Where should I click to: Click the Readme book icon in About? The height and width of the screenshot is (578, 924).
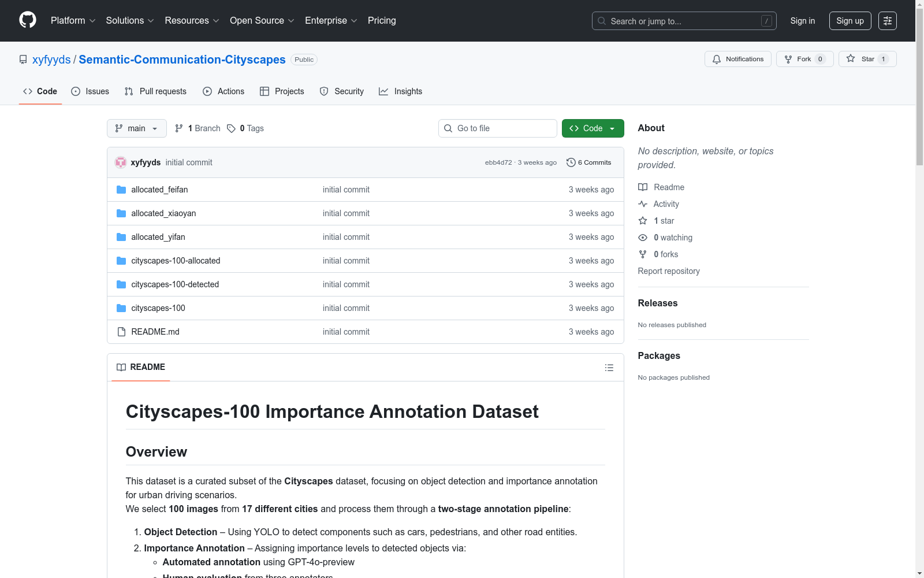tap(643, 187)
